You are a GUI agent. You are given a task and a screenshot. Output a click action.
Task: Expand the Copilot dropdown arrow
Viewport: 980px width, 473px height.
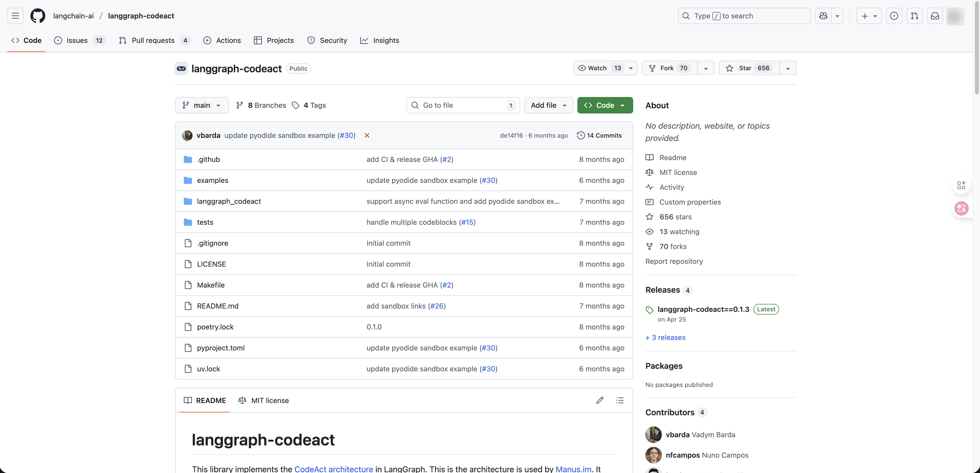pyautogui.click(x=837, y=16)
